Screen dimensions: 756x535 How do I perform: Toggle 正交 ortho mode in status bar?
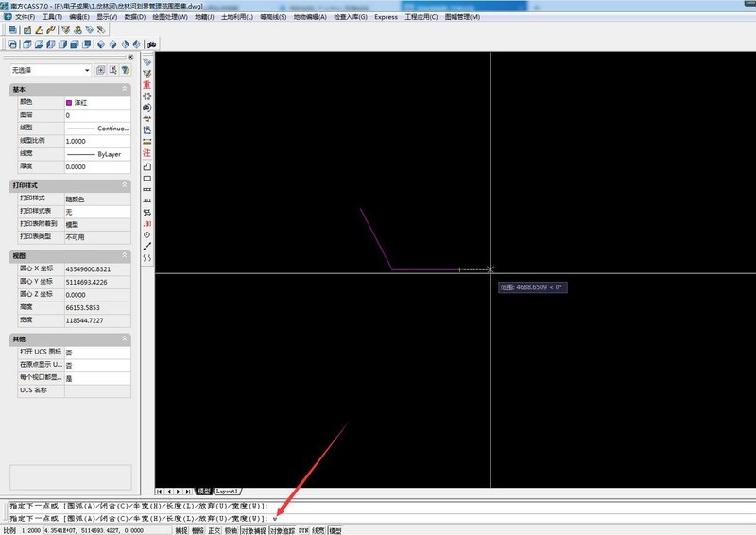coord(215,530)
